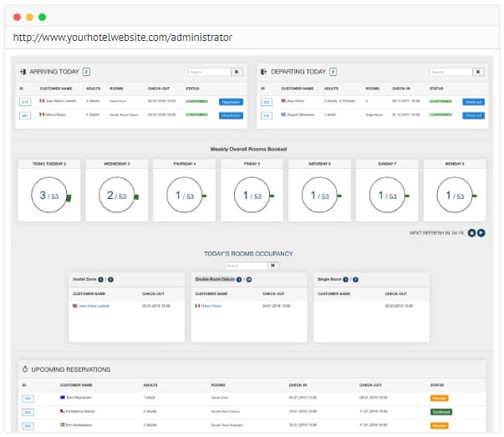The width and height of the screenshot is (504, 437).
Task: Focus the Today's Rooms Occupancy search field
Action: 247,266
